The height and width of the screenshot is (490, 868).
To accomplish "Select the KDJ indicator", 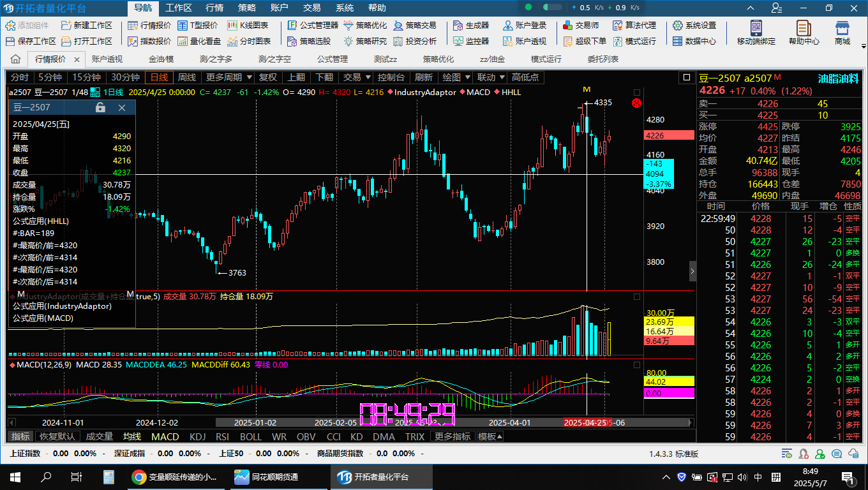I will click(198, 436).
